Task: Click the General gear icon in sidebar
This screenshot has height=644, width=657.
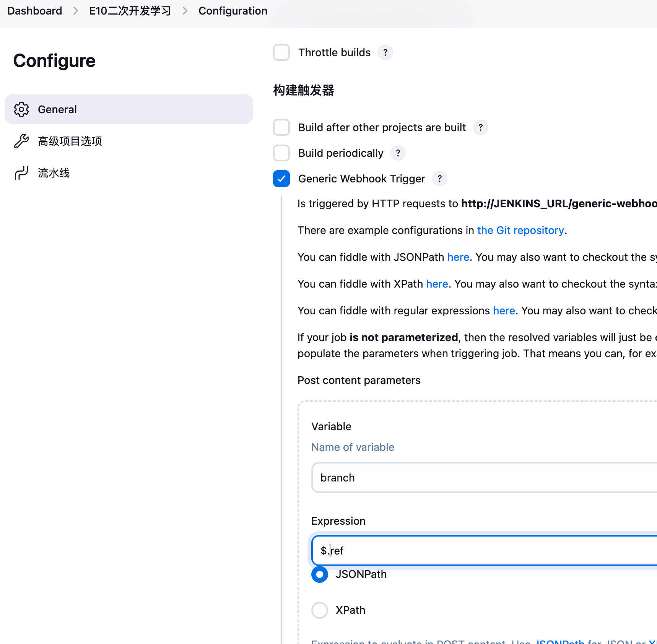Action: point(21,109)
